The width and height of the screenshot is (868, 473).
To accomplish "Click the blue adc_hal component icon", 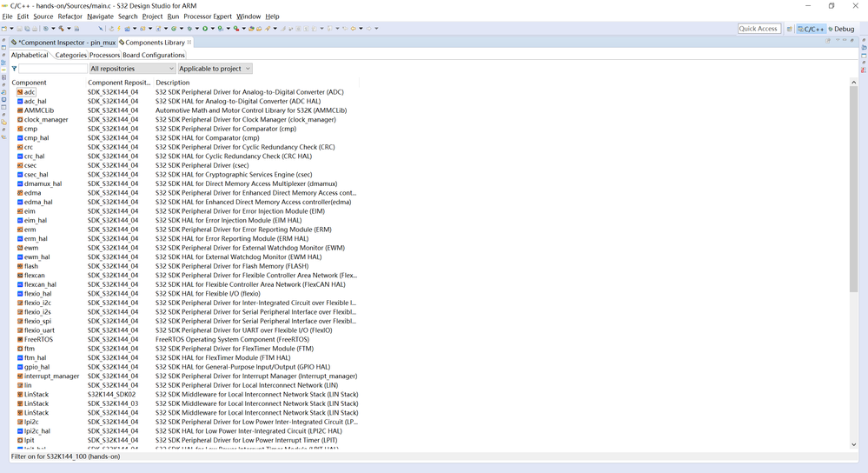I will click(20, 102).
